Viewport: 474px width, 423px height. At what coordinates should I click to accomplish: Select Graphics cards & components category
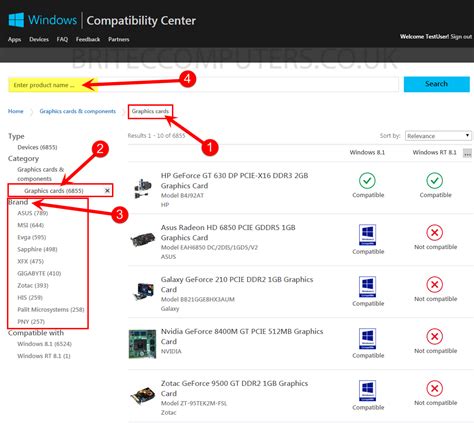[x=40, y=174]
